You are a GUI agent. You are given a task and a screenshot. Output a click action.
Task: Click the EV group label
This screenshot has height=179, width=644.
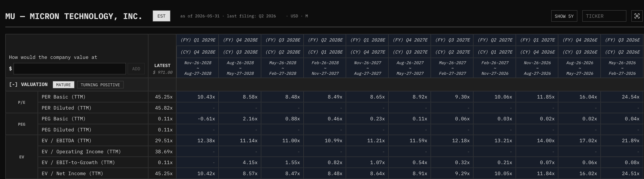click(x=22, y=157)
